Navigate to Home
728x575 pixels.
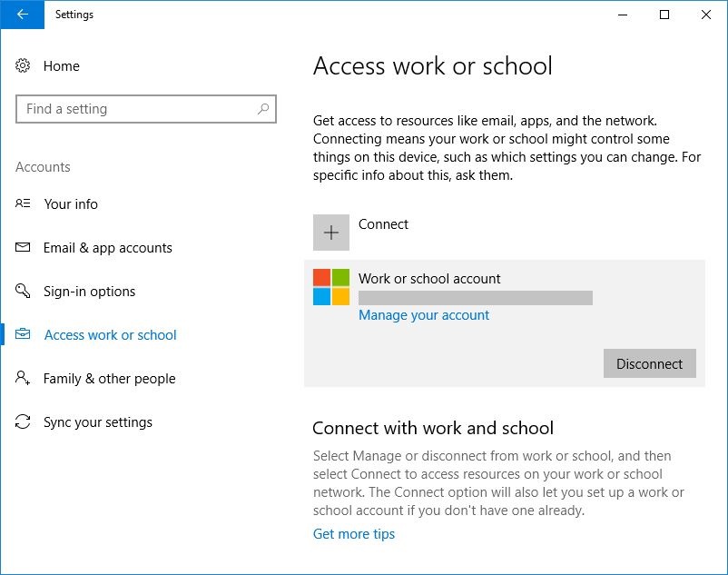tap(62, 65)
